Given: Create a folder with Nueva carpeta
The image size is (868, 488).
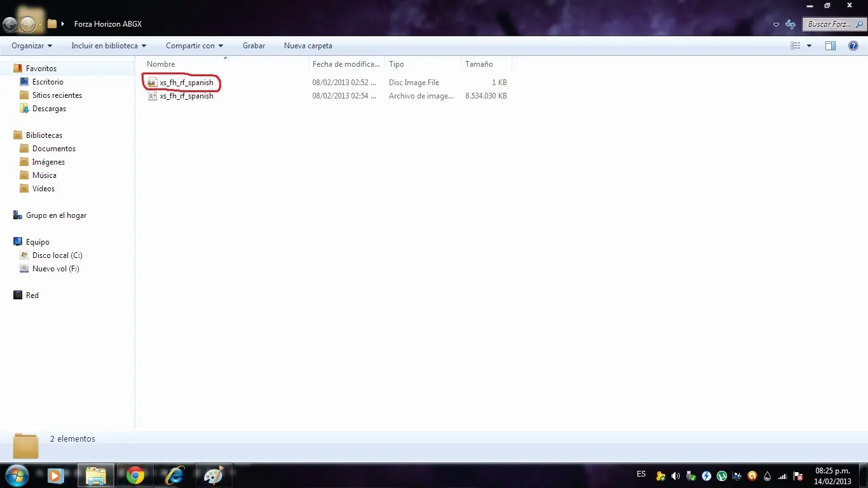Looking at the screenshot, I should pyautogui.click(x=308, y=46).
